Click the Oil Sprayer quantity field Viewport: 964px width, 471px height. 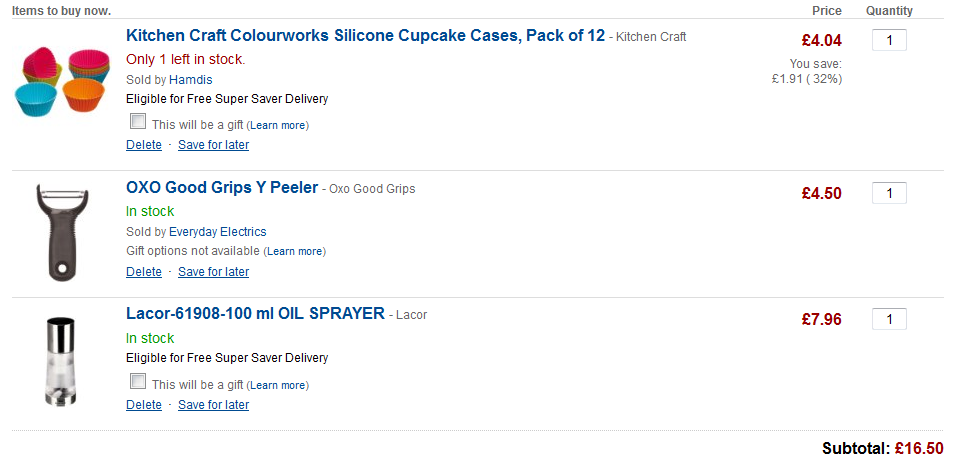889,320
